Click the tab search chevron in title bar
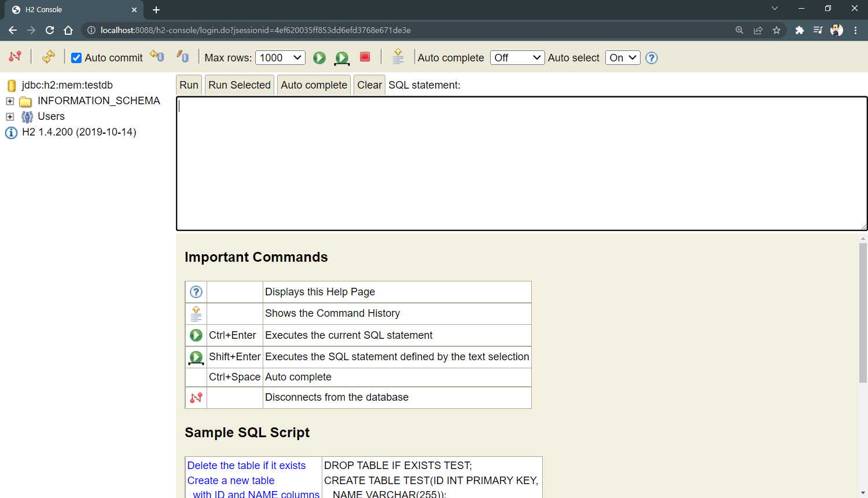 [775, 9]
